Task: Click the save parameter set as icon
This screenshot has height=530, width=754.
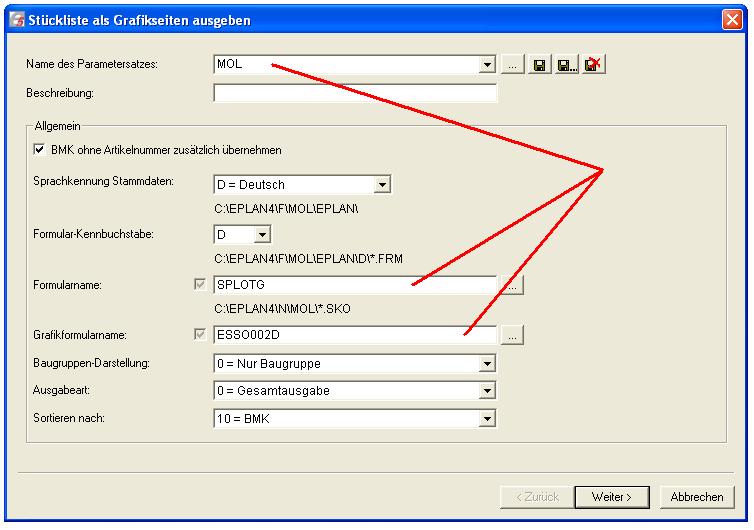Action: click(x=566, y=64)
